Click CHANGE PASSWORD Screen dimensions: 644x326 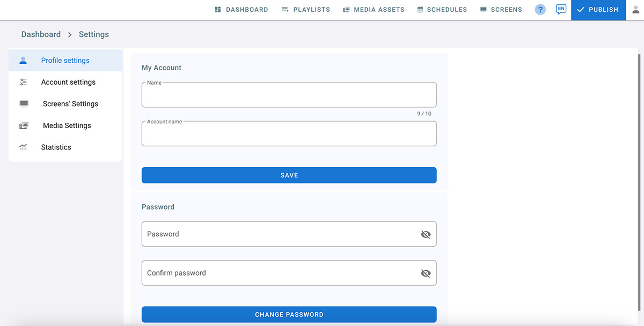click(x=289, y=314)
